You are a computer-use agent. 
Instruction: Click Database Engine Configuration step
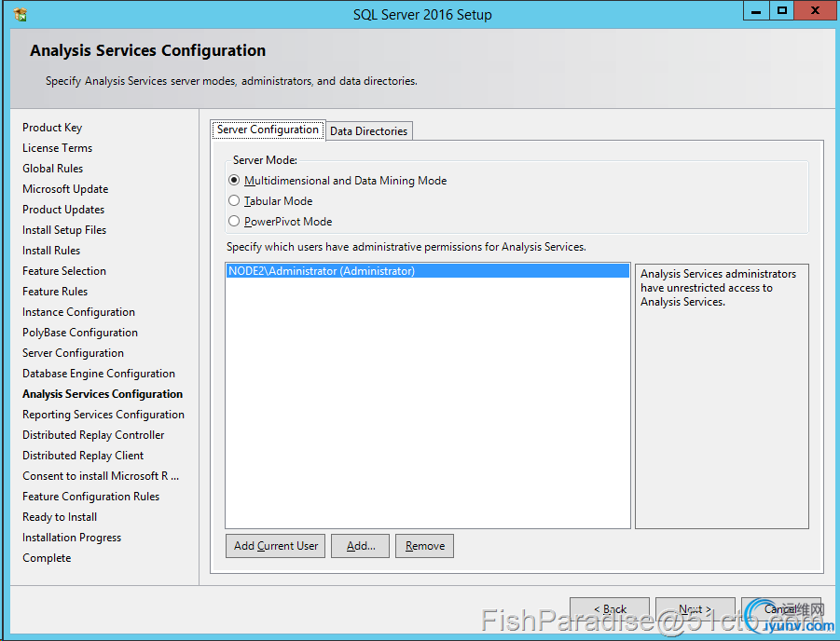pos(99,374)
